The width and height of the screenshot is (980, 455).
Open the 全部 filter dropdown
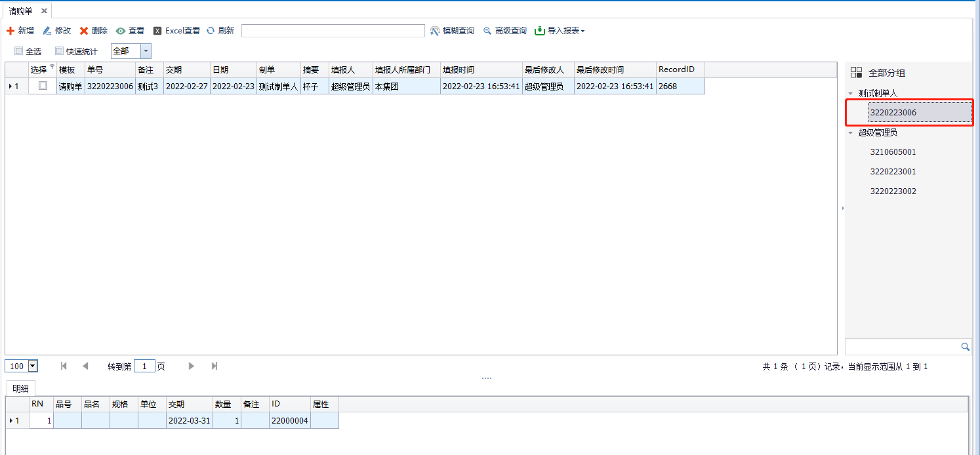(146, 51)
